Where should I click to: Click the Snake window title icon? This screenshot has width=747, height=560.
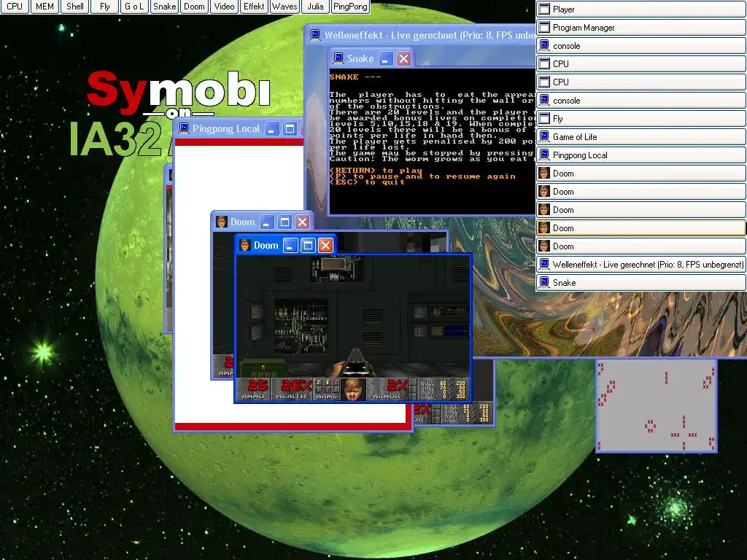coord(338,58)
